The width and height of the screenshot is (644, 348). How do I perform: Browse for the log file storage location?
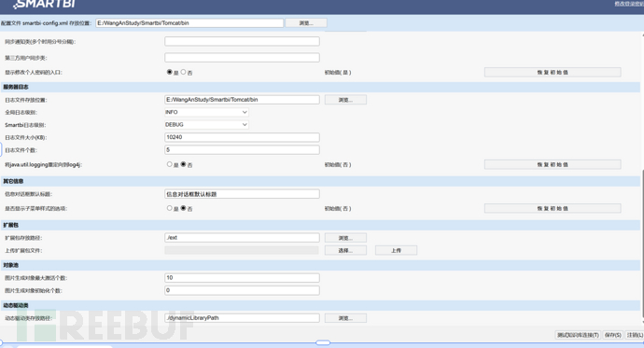pyautogui.click(x=345, y=100)
